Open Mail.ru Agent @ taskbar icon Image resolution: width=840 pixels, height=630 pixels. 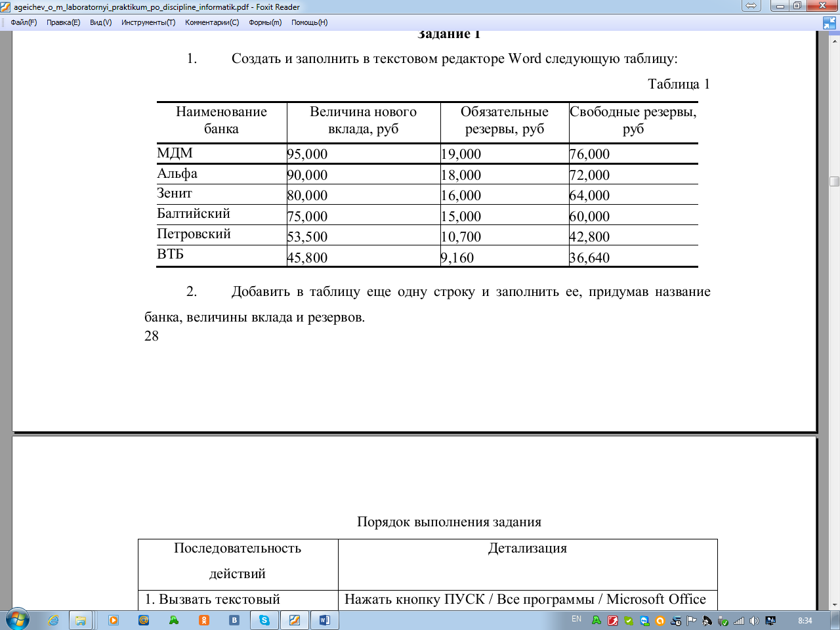pyautogui.click(x=144, y=620)
